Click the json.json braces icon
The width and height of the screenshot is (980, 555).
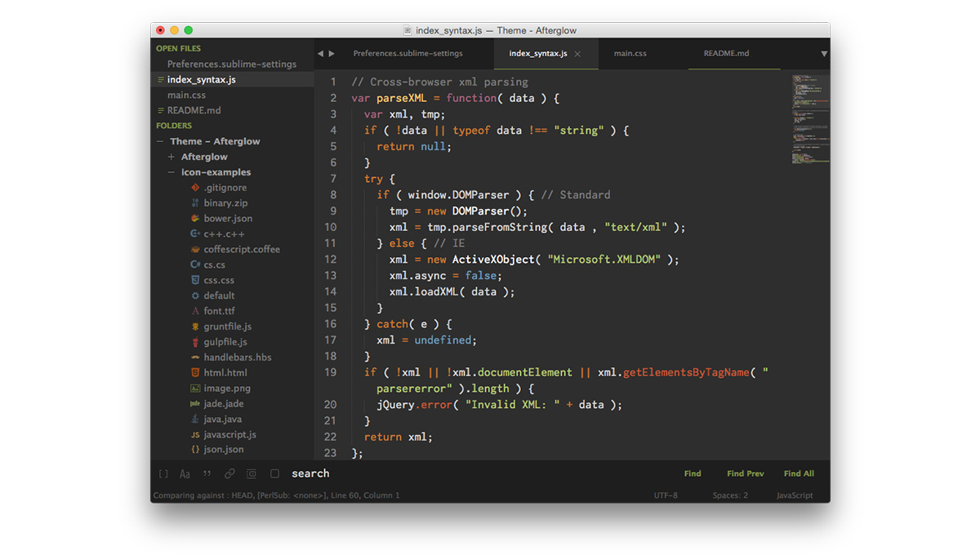(x=195, y=450)
